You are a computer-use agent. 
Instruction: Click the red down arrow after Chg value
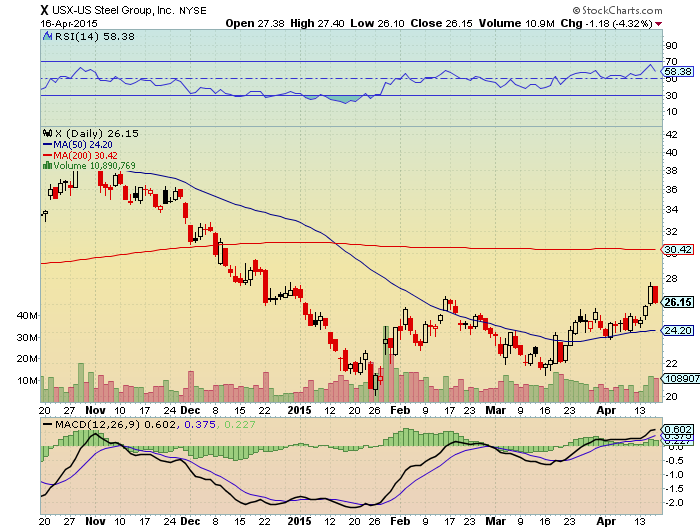(658, 24)
